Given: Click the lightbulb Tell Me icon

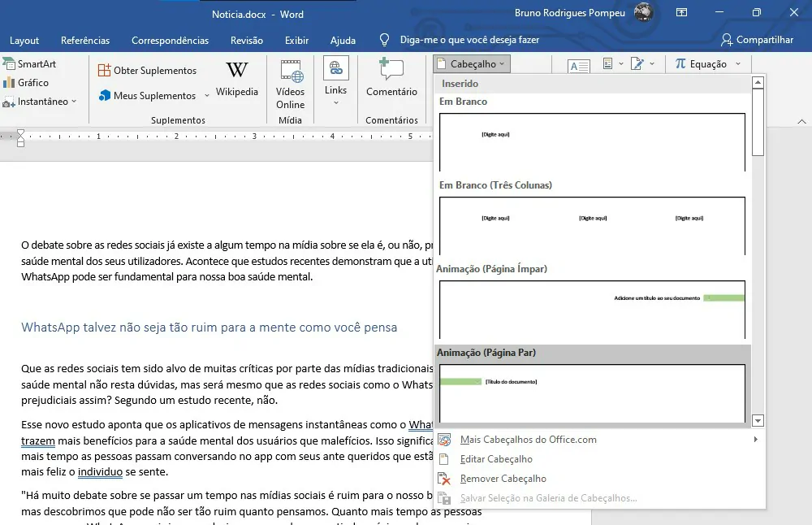Looking at the screenshot, I should coord(384,40).
